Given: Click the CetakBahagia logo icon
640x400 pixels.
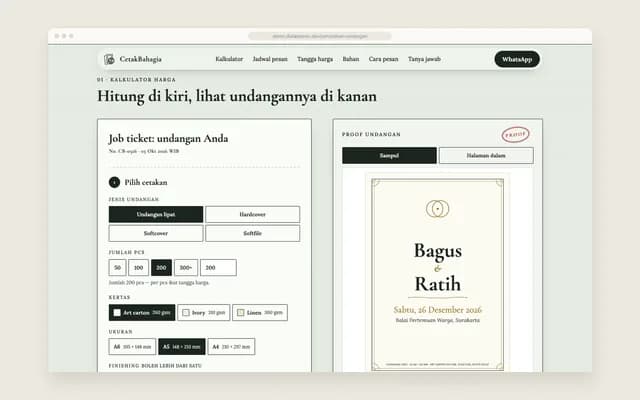Looking at the screenshot, I should (109, 59).
